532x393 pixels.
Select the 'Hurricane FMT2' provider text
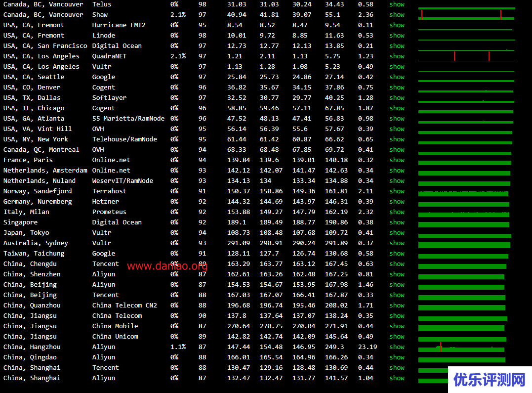[119, 25]
